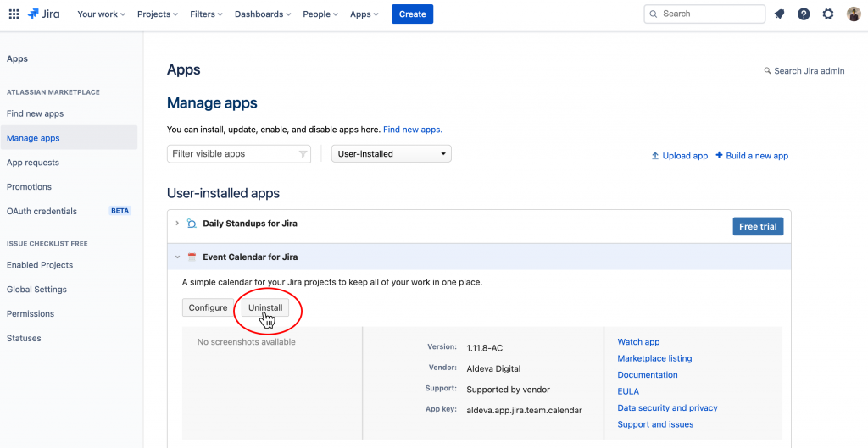Image resolution: width=868 pixels, height=448 pixels.
Task: Open the Marketplace listing link
Action: click(654, 358)
